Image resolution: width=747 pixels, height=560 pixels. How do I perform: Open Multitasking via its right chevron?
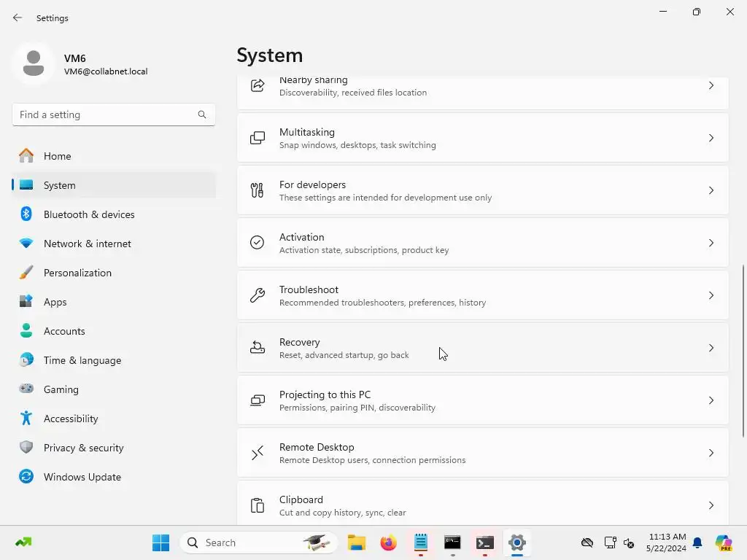pyautogui.click(x=711, y=138)
